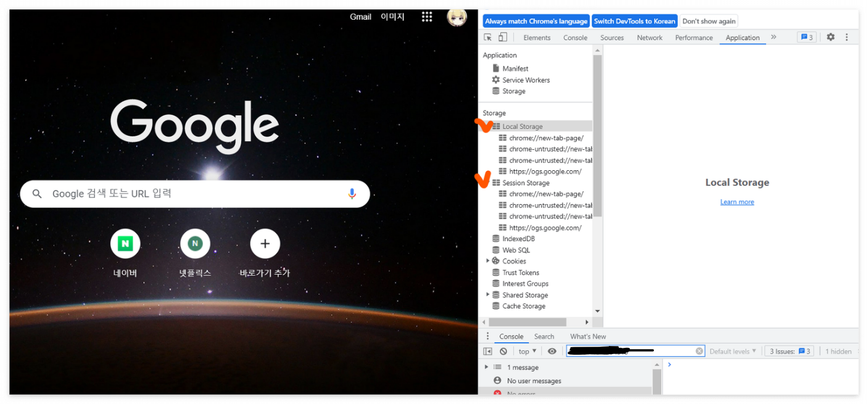Start voice search with the microphone icon
Image resolution: width=868 pixels, height=404 pixels.
tap(352, 194)
